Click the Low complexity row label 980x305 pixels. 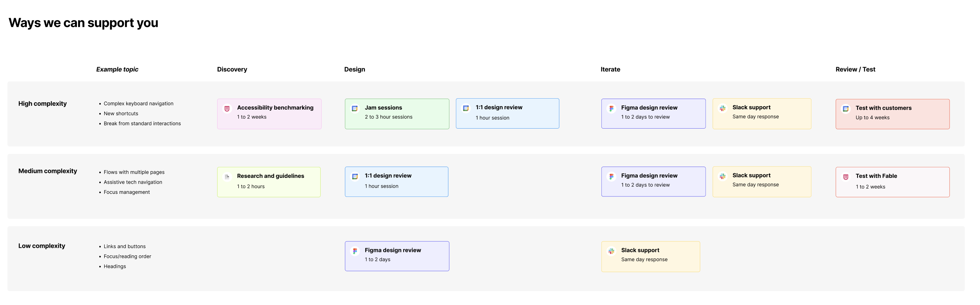click(42, 246)
